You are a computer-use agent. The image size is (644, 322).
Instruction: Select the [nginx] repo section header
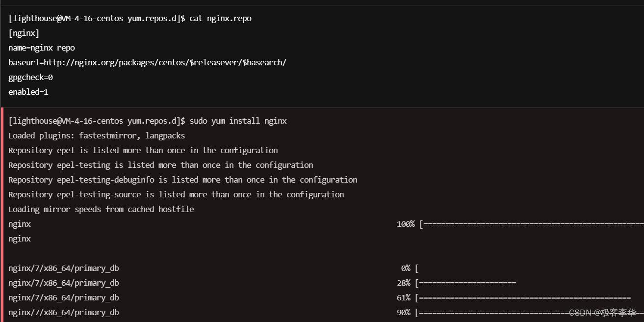[x=24, y=33]
